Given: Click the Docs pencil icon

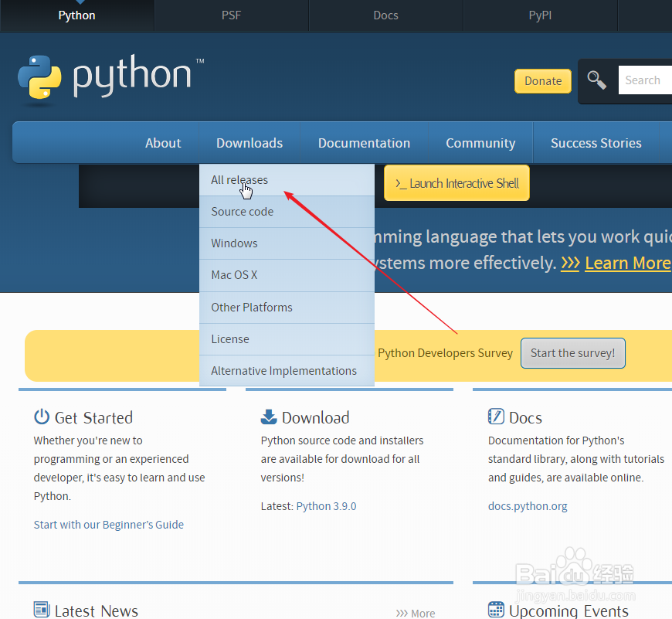Looking at the screenshot, I should click(496, 417).
